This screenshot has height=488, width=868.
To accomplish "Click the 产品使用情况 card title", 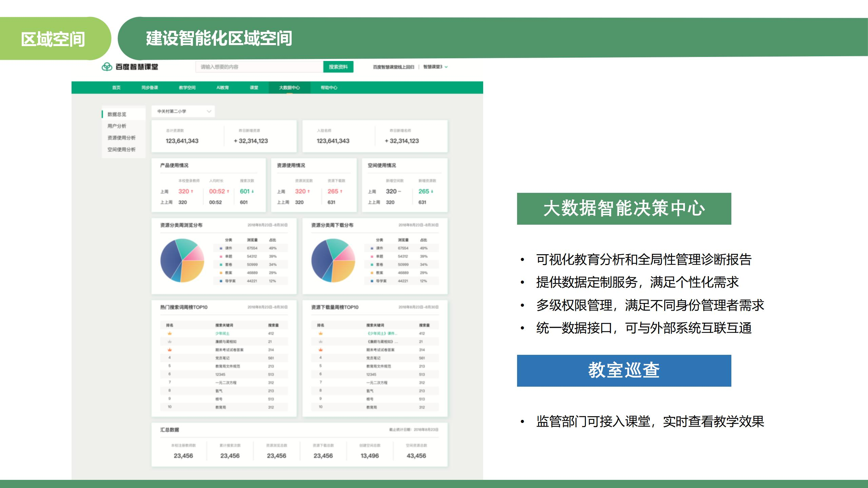I will coord(174,165).
